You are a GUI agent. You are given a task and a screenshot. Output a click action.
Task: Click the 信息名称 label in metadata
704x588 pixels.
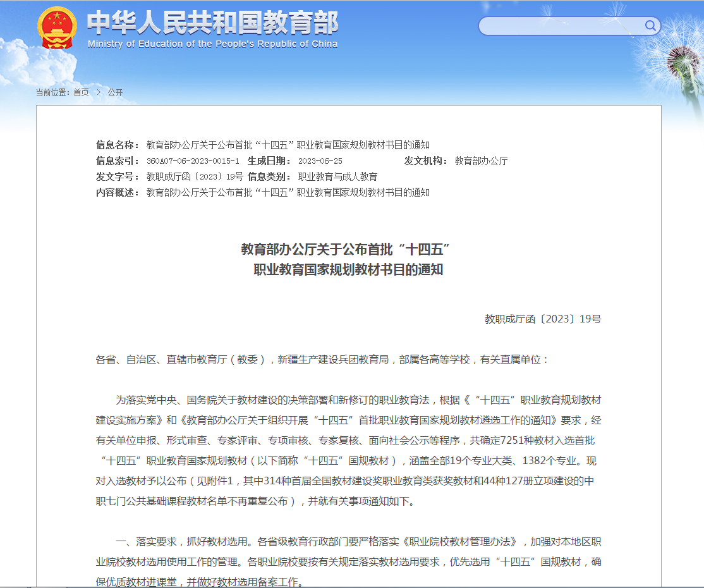coord(118,145)
